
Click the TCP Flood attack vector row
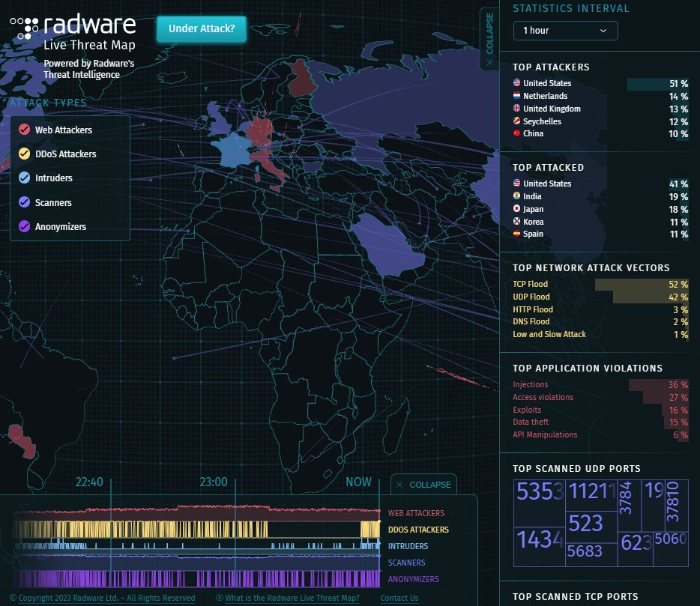point(600,284)
